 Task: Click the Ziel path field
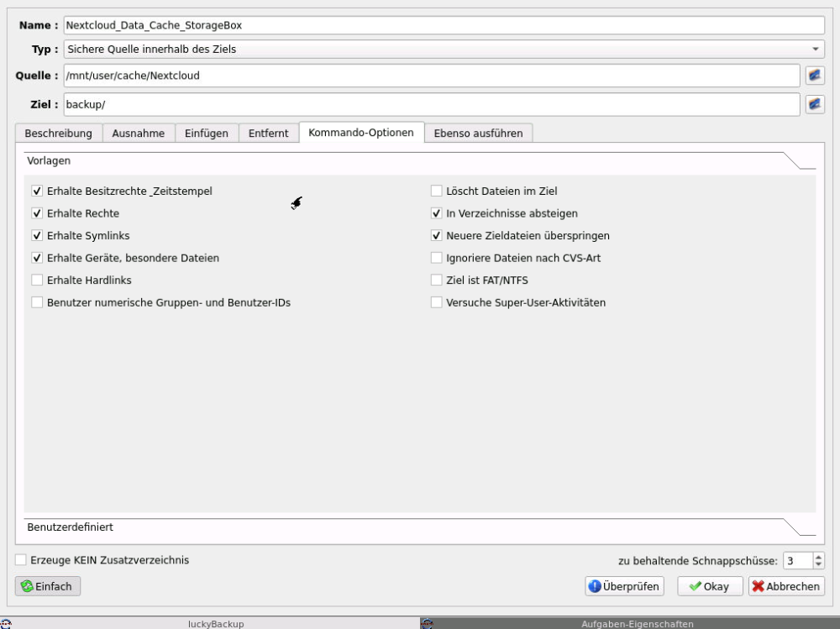(432, 104)
